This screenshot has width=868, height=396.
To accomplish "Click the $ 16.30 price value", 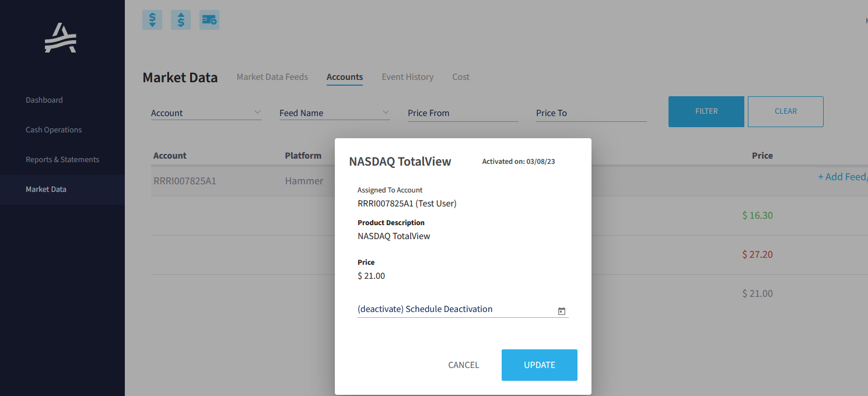I will click(758, 215).
